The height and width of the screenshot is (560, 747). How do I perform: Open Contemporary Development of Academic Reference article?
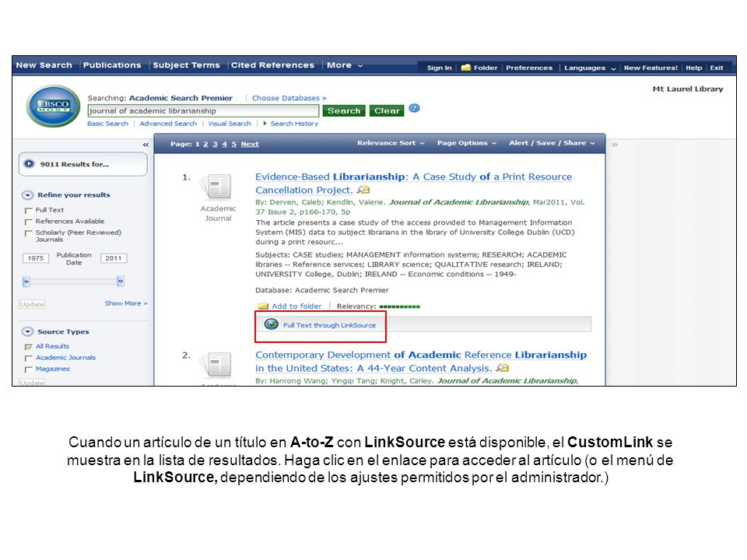click(x=421, y=362)
